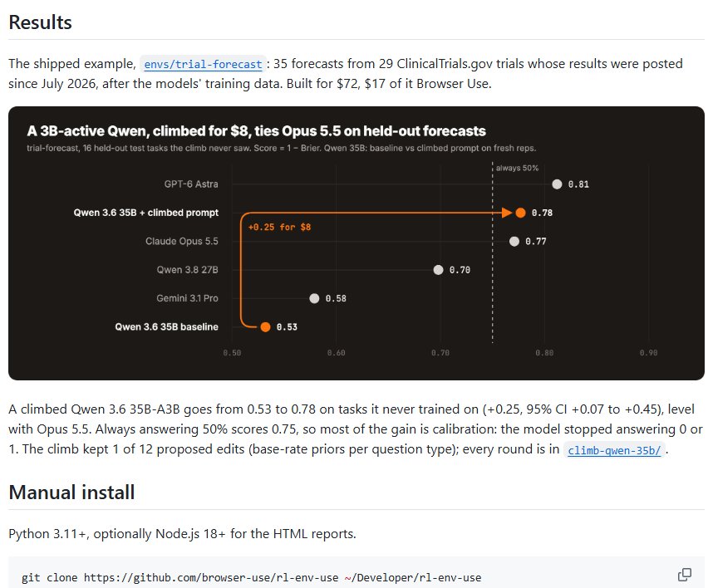Open the climb-qwen-35b/ link
The width and height of the screenshot is (713, 588).
[x=614, y=450]
